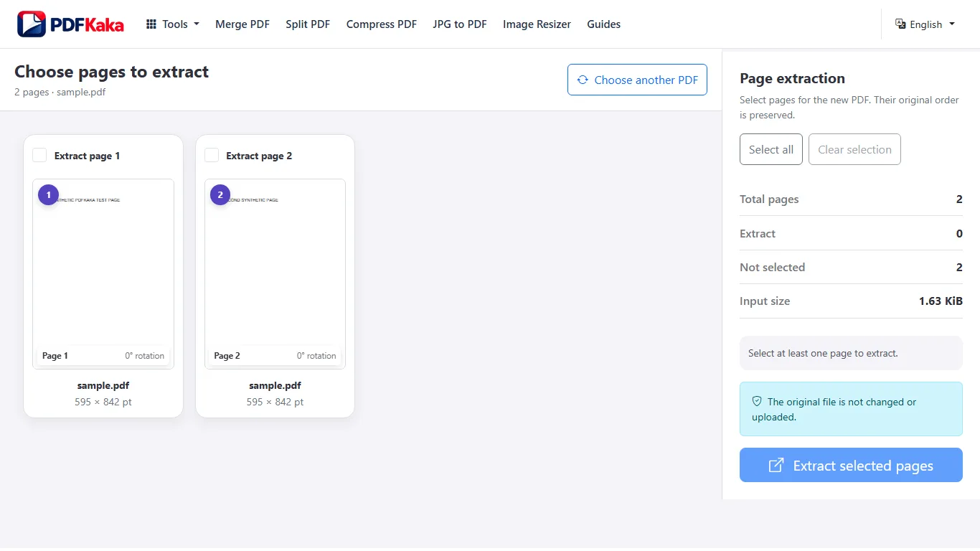Viewport: 980px width, 551px height.
Task: Click the Total pages row label
Action: pos(769,199)
